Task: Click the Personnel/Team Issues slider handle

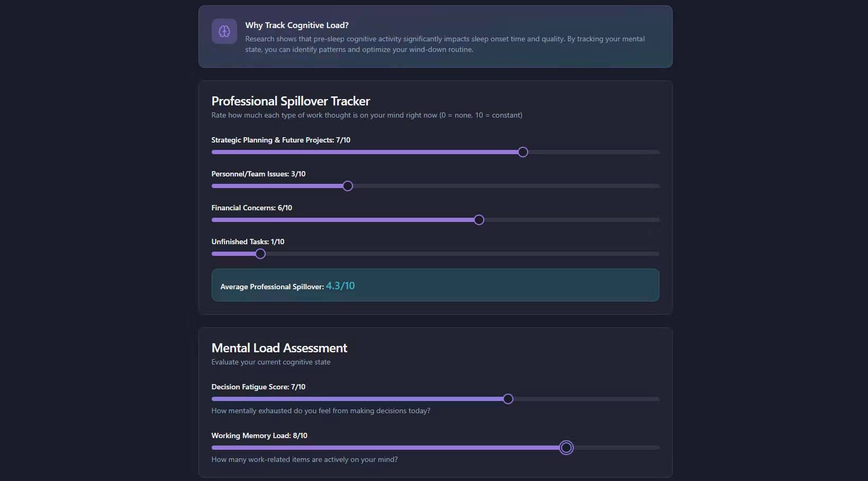Action: [x=348, y=186]
